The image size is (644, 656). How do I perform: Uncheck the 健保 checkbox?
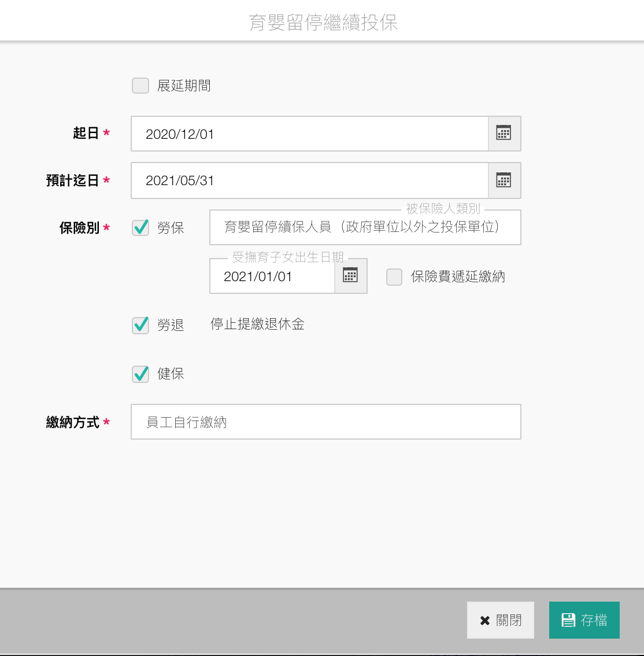(x=140, y=374)
